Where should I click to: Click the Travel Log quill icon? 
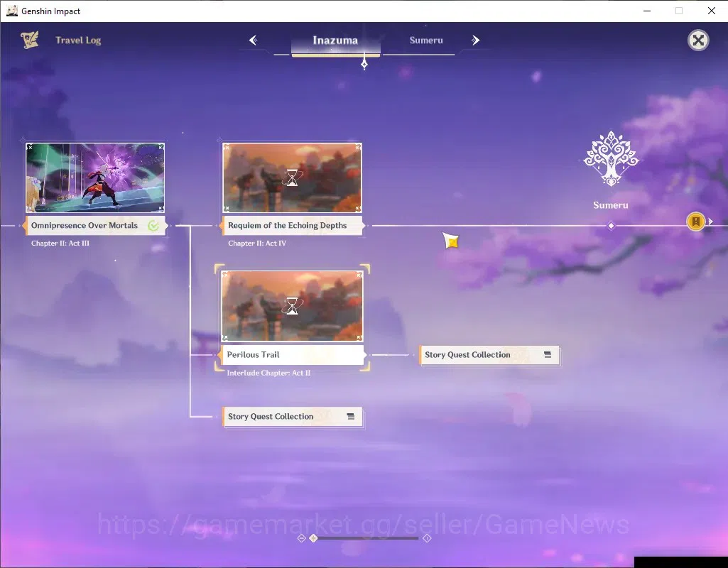[x=30, y=40]
